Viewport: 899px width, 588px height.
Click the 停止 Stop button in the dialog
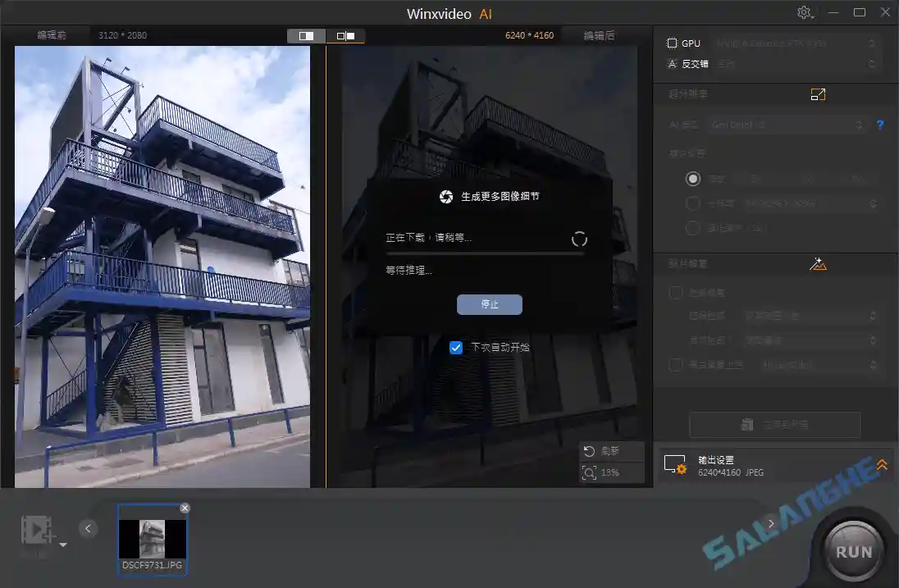click(489, 304)
